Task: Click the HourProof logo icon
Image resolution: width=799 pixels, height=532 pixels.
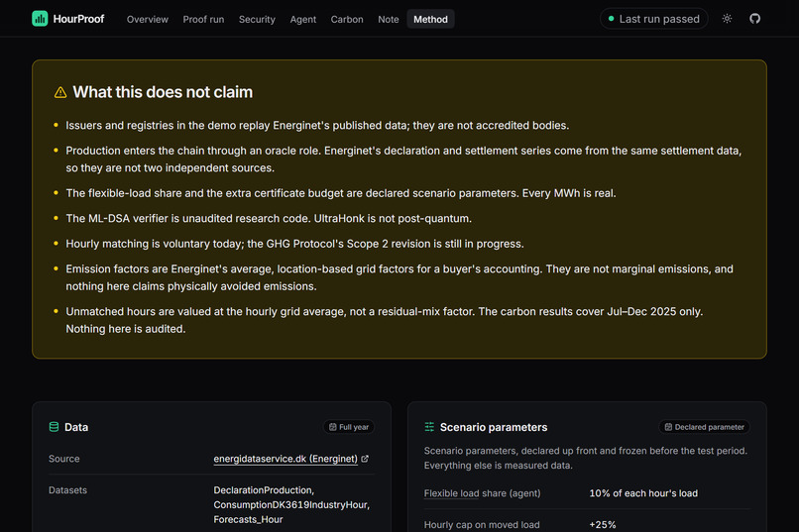Action: 40,19
